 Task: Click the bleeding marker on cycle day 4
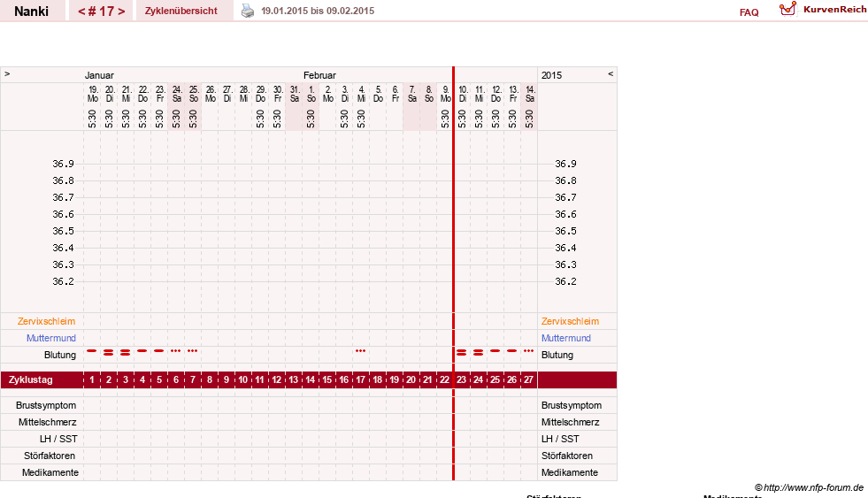[x=142, y=351]
